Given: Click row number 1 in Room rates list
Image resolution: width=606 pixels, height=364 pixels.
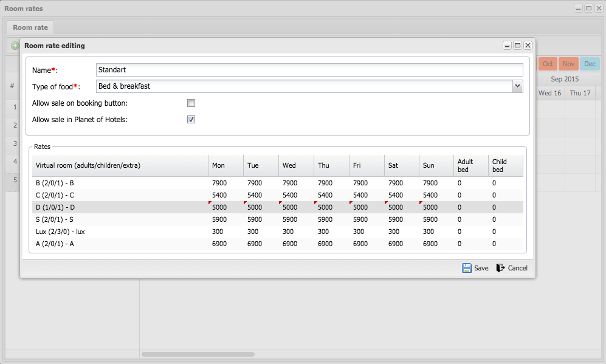Looking at the screenshot, I should coord(15,107).
